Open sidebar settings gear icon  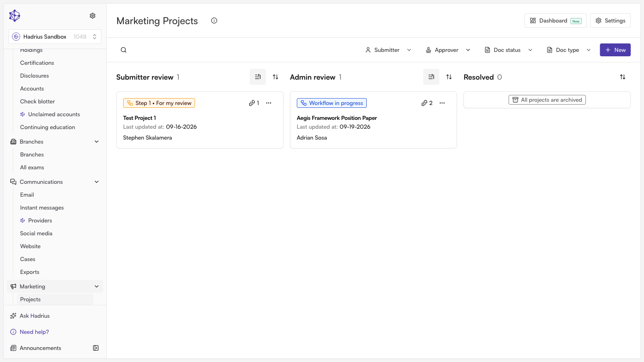click(x=93, y=16)
